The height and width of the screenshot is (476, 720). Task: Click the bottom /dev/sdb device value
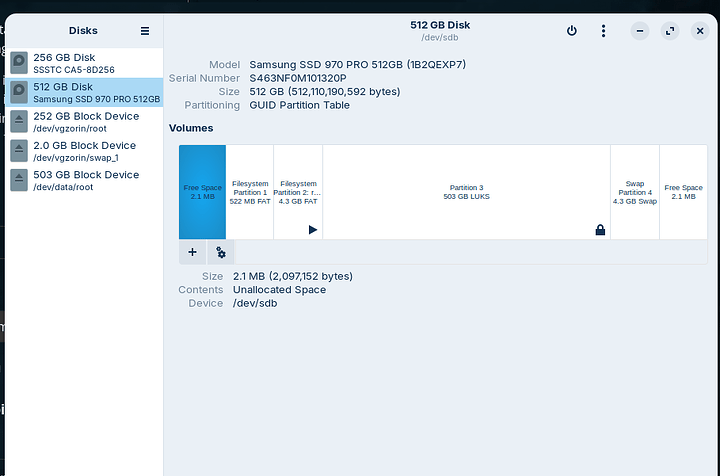tap(255, 303)
